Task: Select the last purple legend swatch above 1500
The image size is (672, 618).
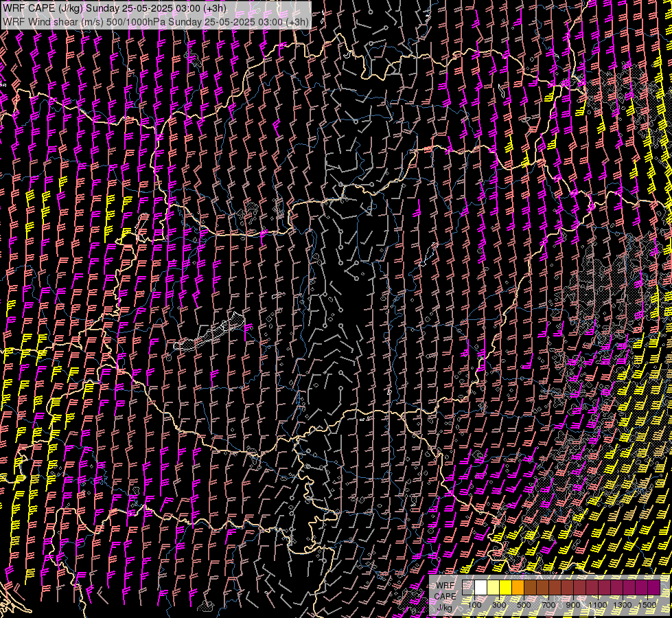Action: pyautogui.click(x=653, y=587)
